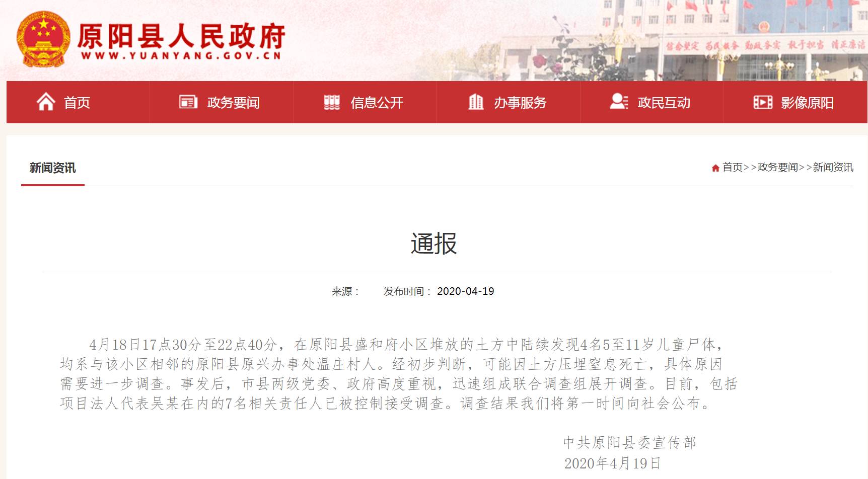Click the small red home icon in breadcrumb

coord(715,168)
